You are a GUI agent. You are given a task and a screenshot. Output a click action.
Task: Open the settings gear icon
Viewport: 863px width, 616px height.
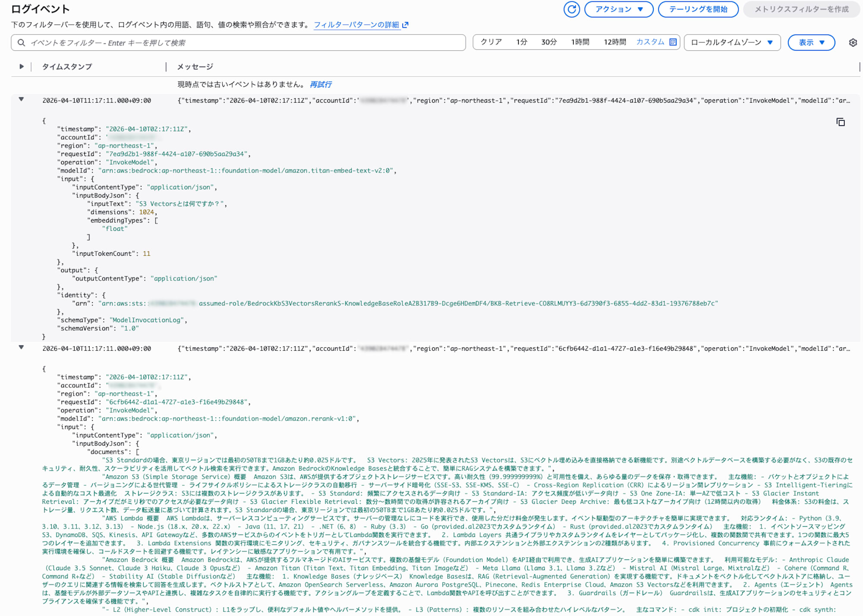tap(853, 43)
